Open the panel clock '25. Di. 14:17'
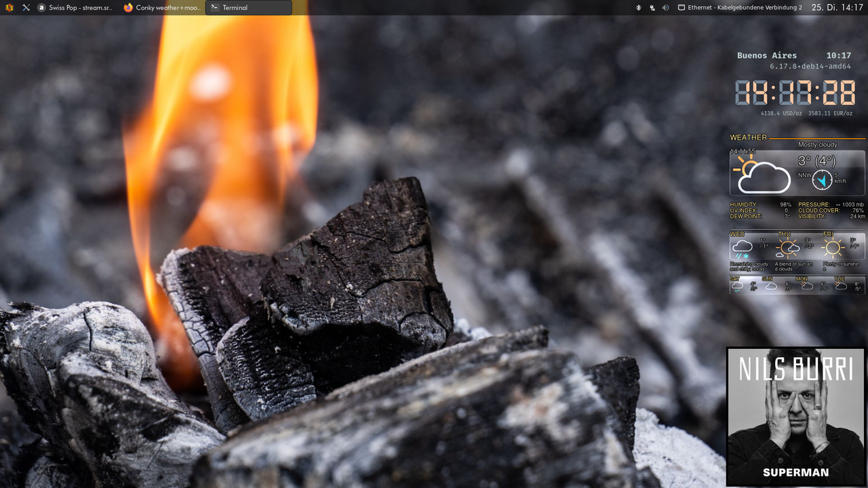 [837, 7]
